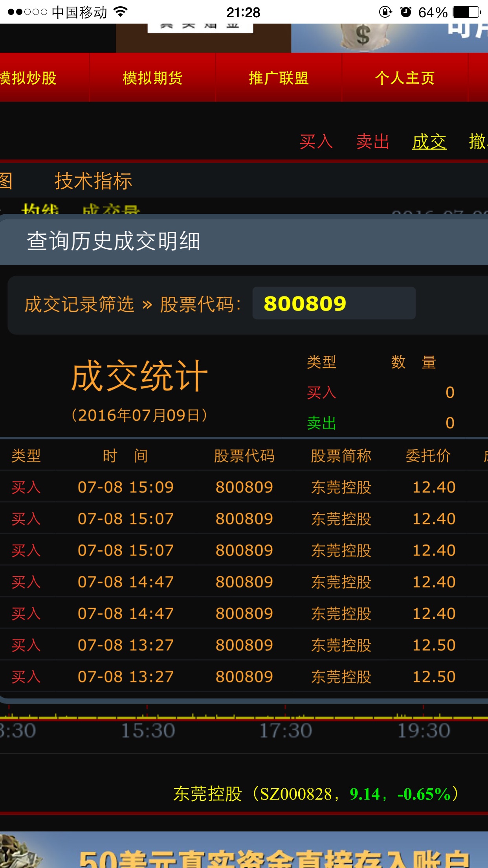Open the 模拟期货 menu tab
Image resolution: width=488 pixels, height=868 pixels.
(x=152, y=78)
